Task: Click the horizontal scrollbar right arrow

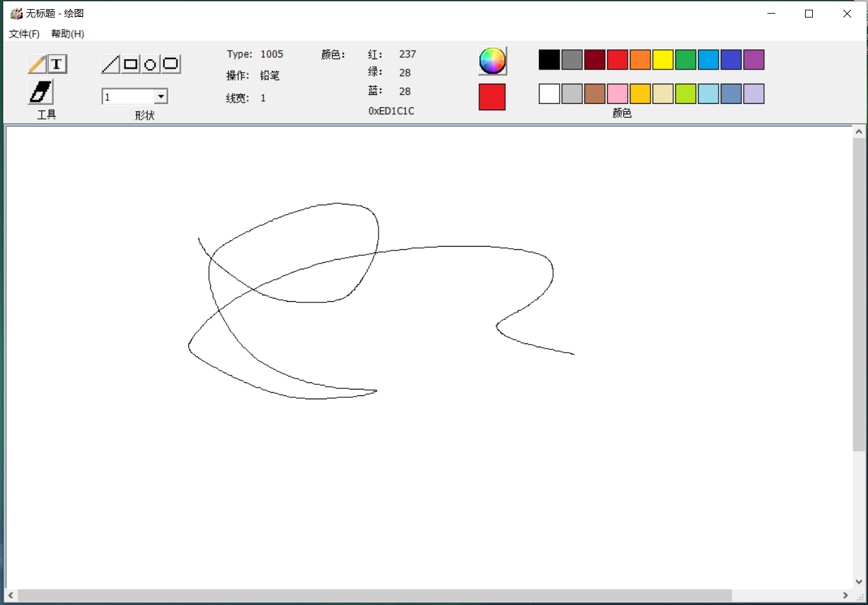Action: [x=845, y=595]
